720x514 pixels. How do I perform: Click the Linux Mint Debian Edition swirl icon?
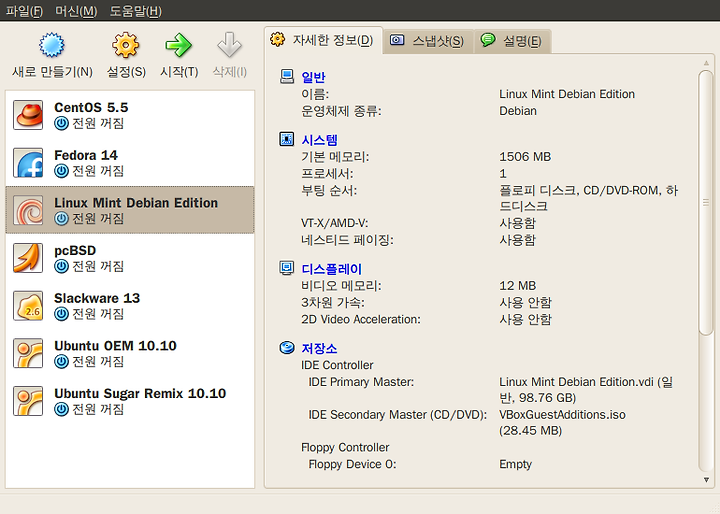point(28,210)
